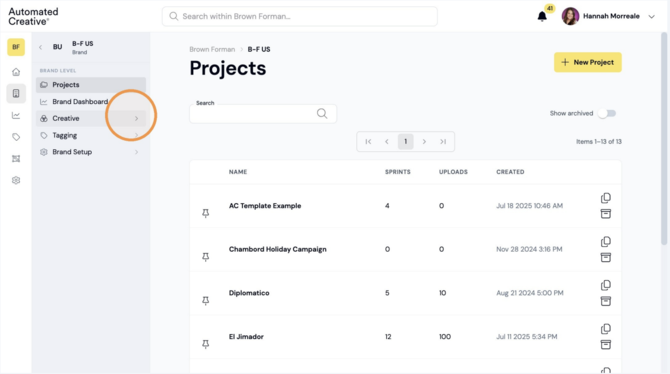Archive the Chambord Holiday Campaign project
The height and width of the screenshot is (374, 670).
(605, 257)
